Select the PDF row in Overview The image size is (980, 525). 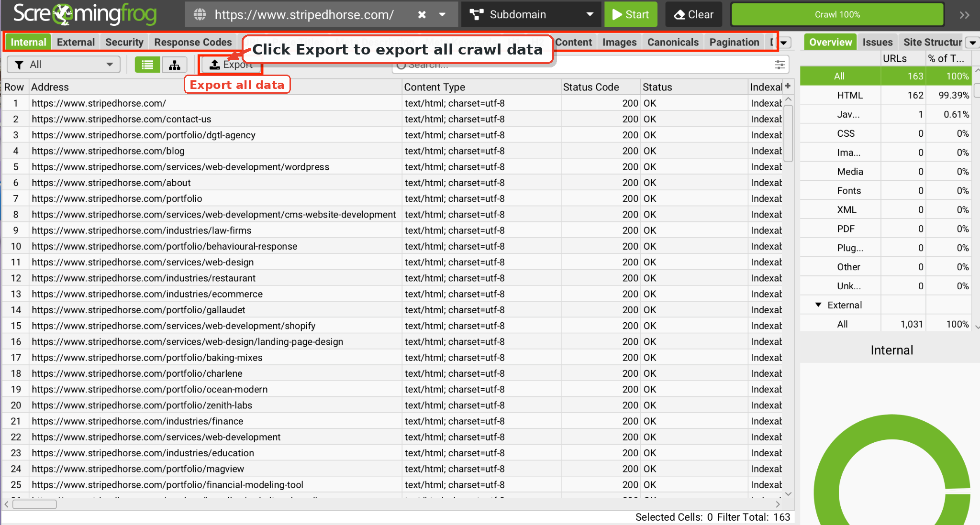[886, 229]
